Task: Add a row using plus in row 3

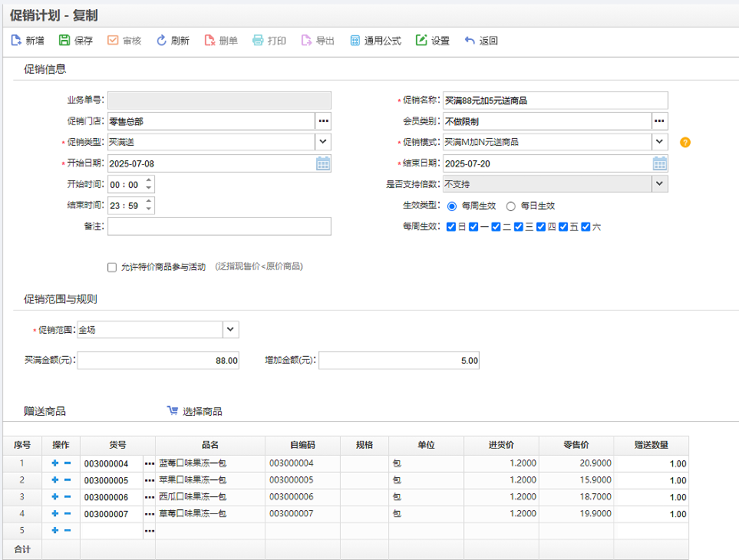Action: (55, 497)
